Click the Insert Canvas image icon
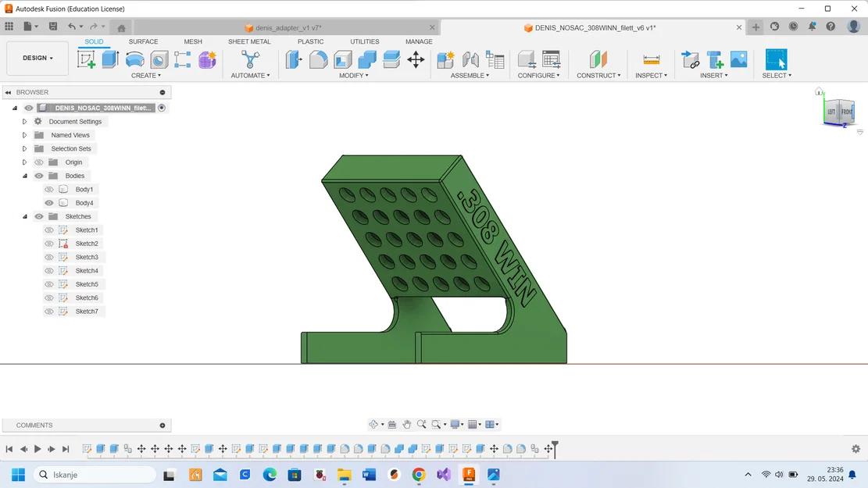The height and width of the screenshot is (488, 868). click(x=738, y=60)
